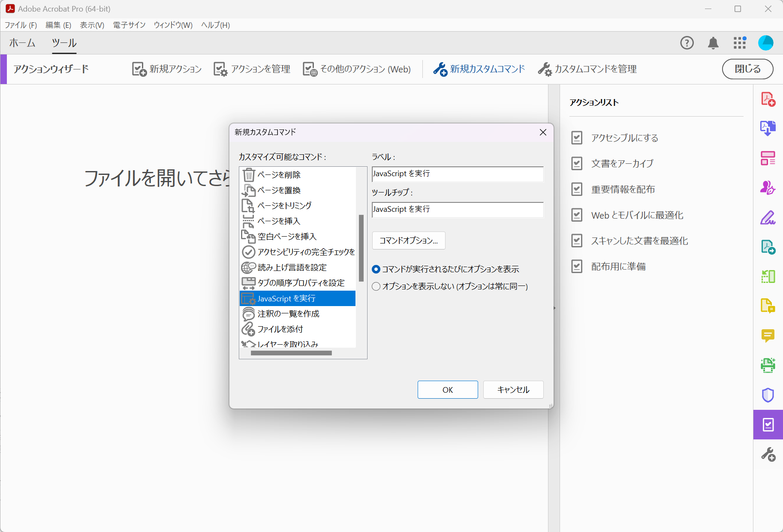Open コマンドオプション settings
Screen dimensions: 783x532
tap(408, 240)
